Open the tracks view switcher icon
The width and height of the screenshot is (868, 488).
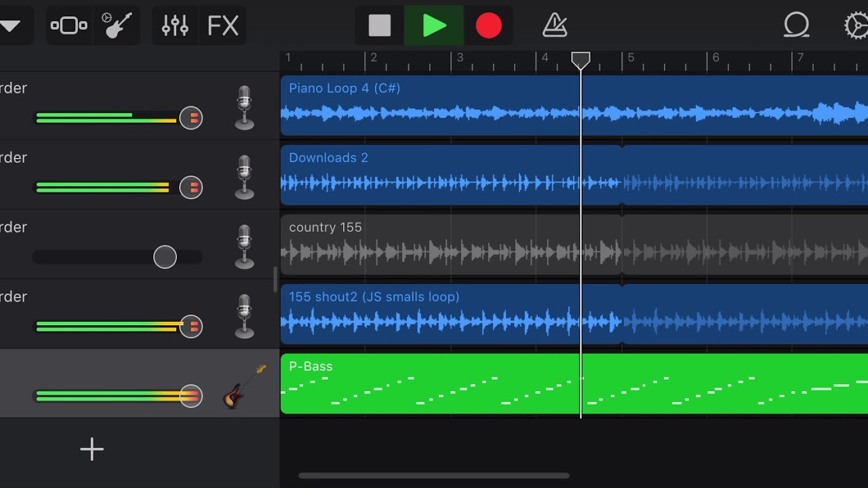pyautogui.click(x=69, y=26)
